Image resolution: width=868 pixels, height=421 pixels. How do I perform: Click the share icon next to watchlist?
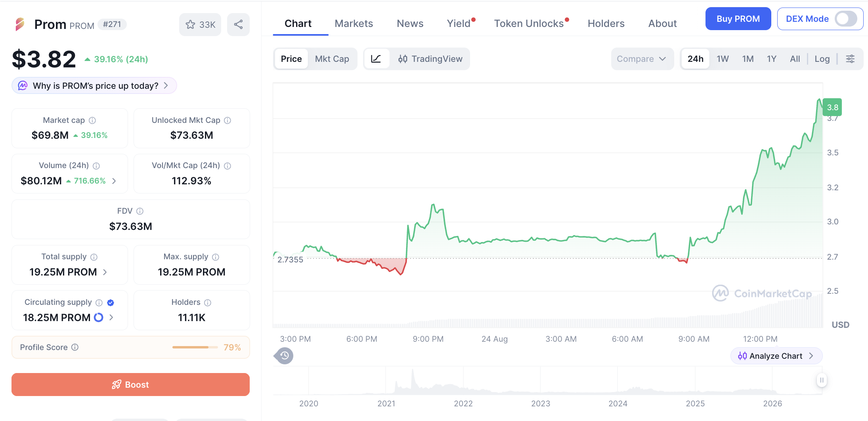(x=238, y=25)
